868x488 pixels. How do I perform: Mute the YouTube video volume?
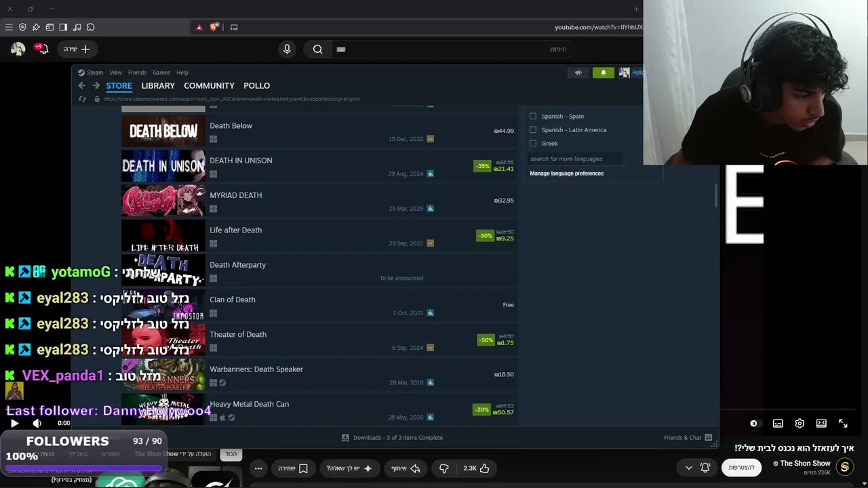pos(37,423)
